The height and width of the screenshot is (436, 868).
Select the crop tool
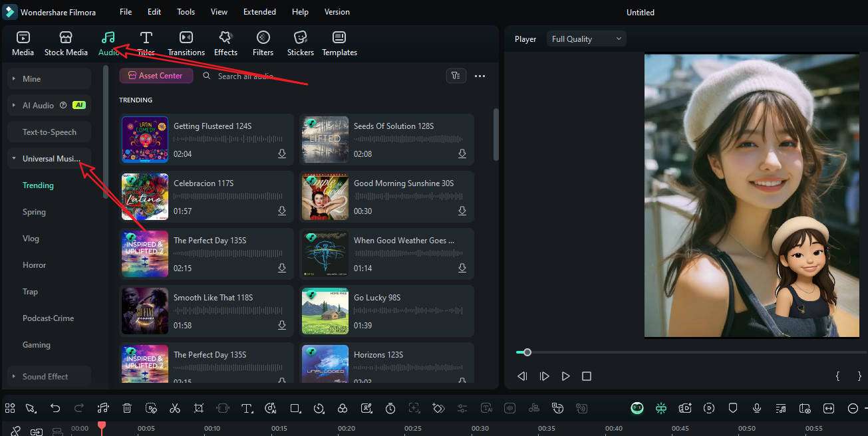199,408
